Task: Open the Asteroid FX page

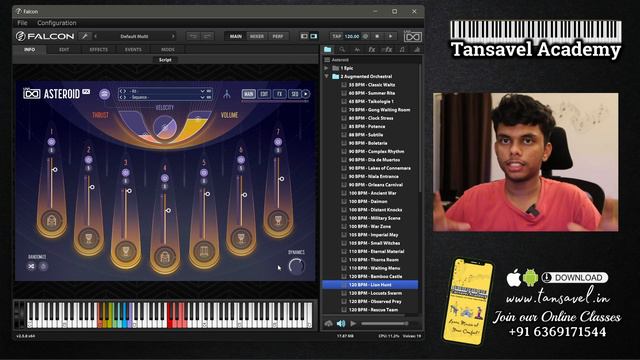Action: coord(280,94)
